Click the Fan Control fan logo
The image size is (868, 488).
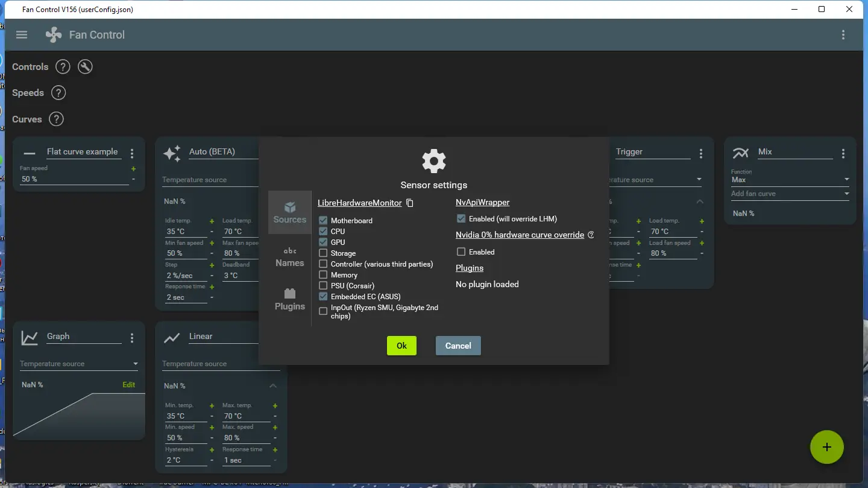click(x=54, y=35)
